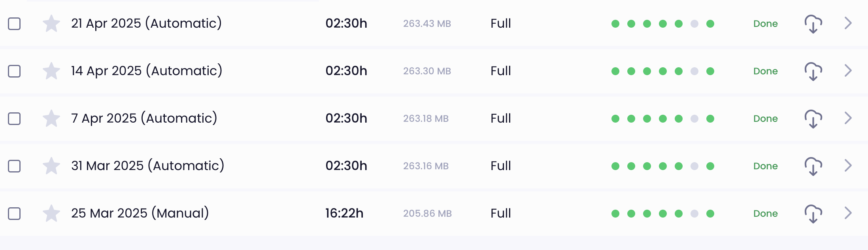Expand the 25 Mar 2025 backup row
The width and height of the screenshot is (868, 250).
pos(848,213)
